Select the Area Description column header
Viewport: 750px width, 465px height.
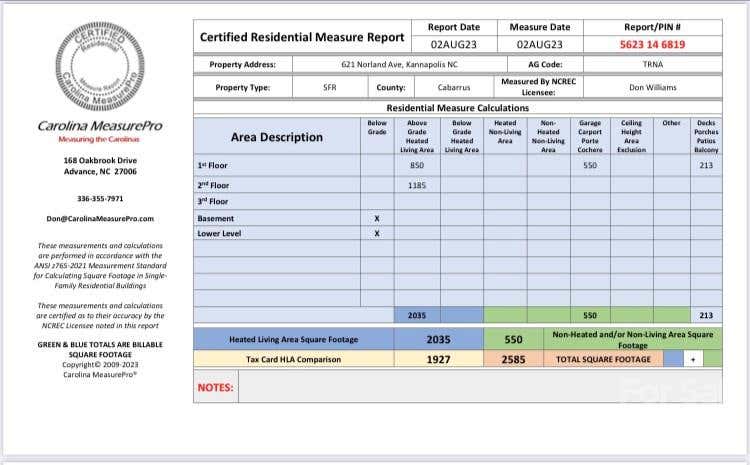276,137
